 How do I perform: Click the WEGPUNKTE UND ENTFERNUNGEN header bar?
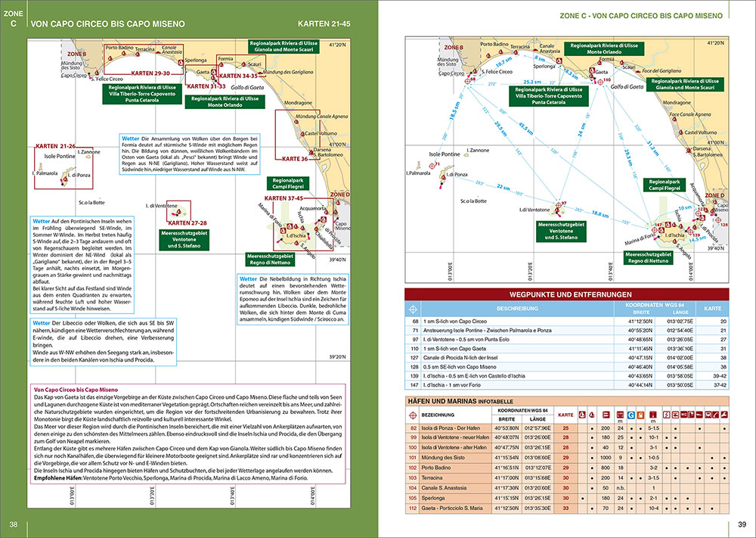point(571,294)
